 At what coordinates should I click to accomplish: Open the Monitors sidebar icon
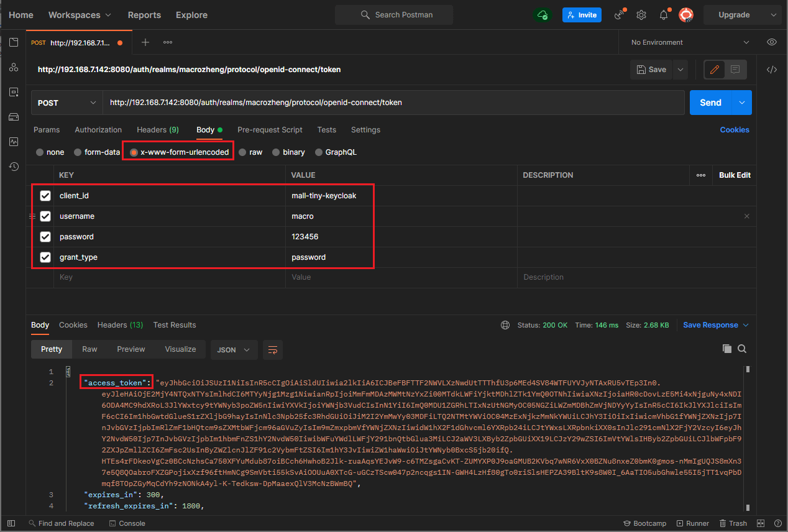pyautogui.click(x=14, y=142)
